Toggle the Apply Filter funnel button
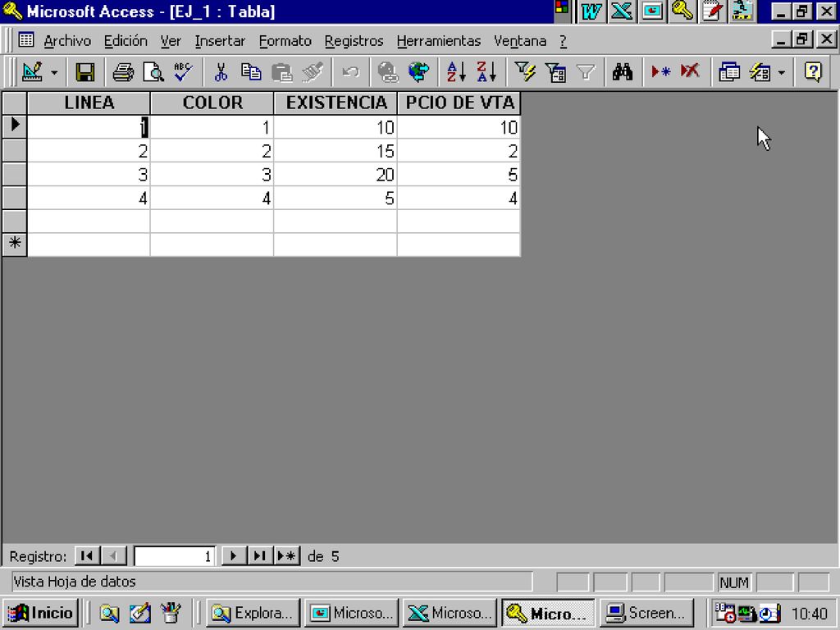 [x=586, y=72]
